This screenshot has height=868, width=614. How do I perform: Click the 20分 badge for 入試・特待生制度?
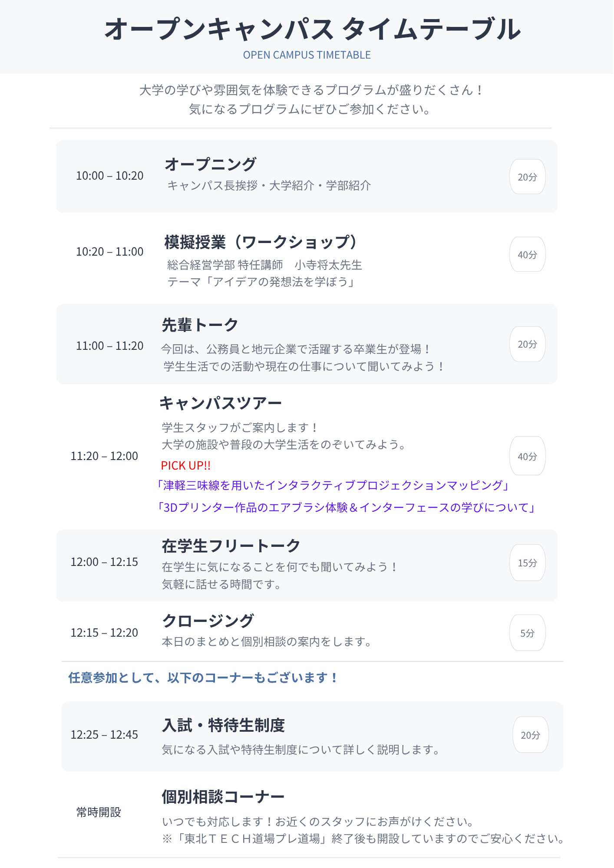(530, 735)
